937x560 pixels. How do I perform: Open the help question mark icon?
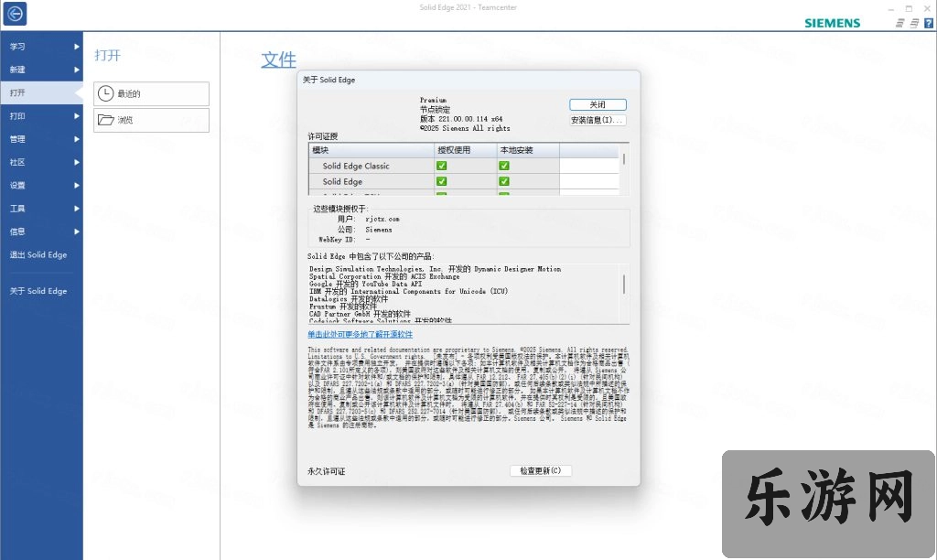click(928, 23)
